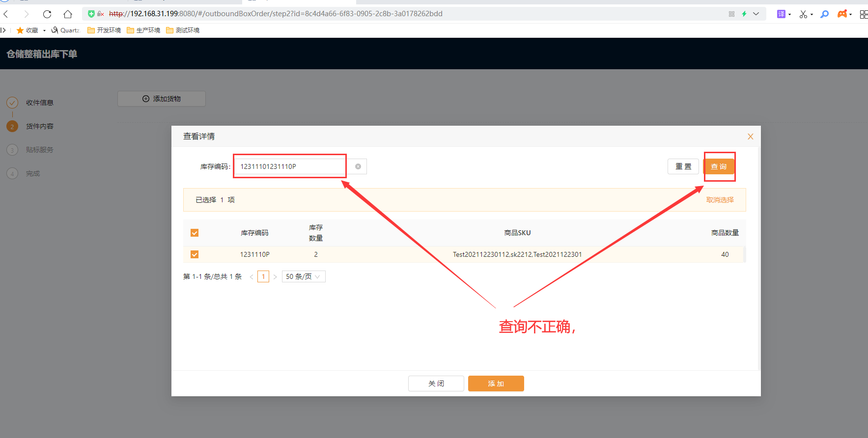Uncheck the row 1231110P checkbox

click(195, 254)
